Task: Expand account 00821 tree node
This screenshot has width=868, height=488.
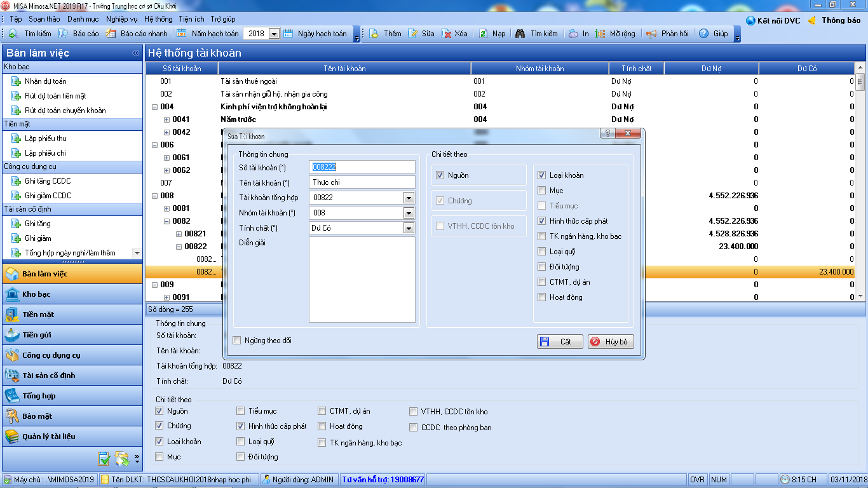Action: [x=179, y=234]
